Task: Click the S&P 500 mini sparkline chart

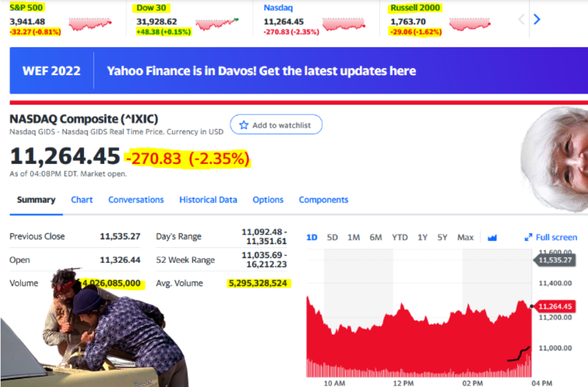Action: coord(90,24)
